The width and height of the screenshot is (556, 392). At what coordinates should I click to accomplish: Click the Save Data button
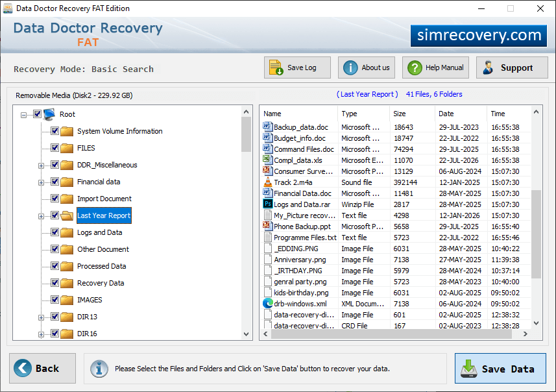click(500, 369)
